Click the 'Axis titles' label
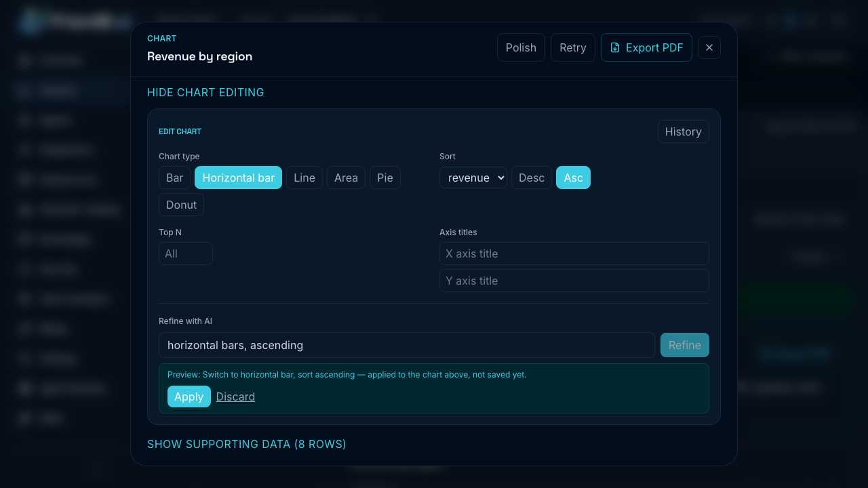Viewport: 868px width, 488px height. coord(458,232)
